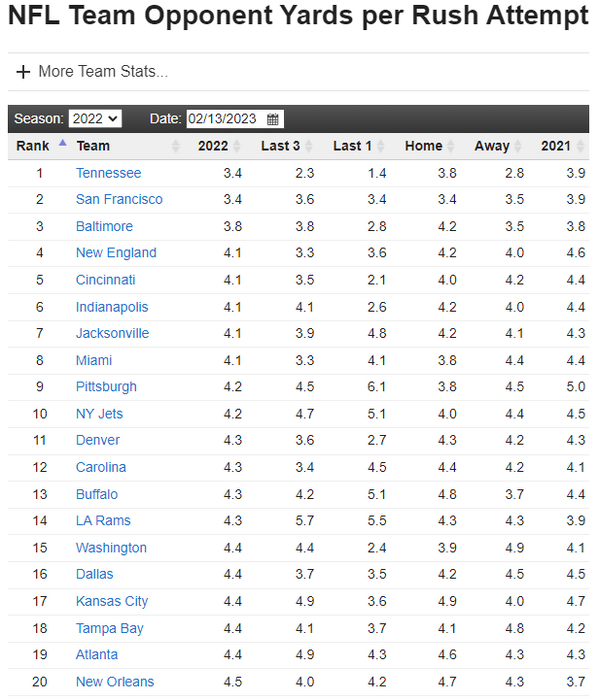The image size is (599, 700).
Task: Open the Pittsburgh team link
Action: point(106,387)
